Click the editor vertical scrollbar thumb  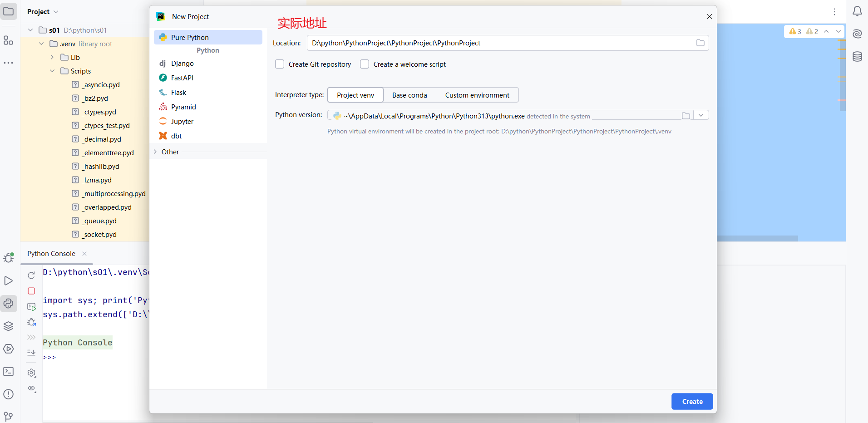point(843,74)
